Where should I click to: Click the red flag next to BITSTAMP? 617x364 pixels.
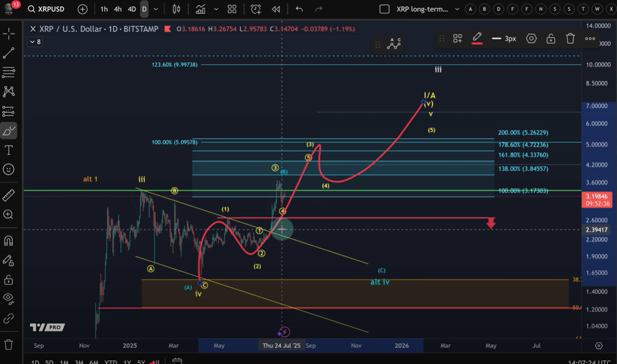pyautogui.click(x=168, y=29)
